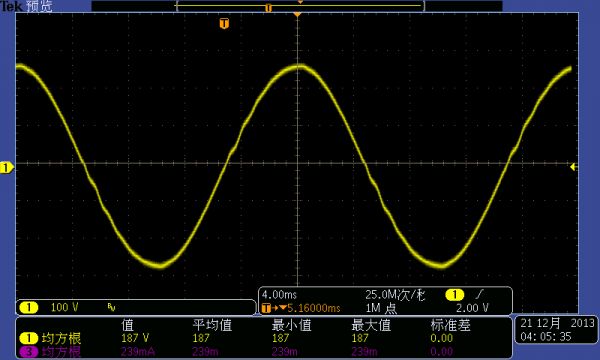Click the trigger level arrow on right edge
This screenshot has height=360, width=600.
(x=573, y=167)
